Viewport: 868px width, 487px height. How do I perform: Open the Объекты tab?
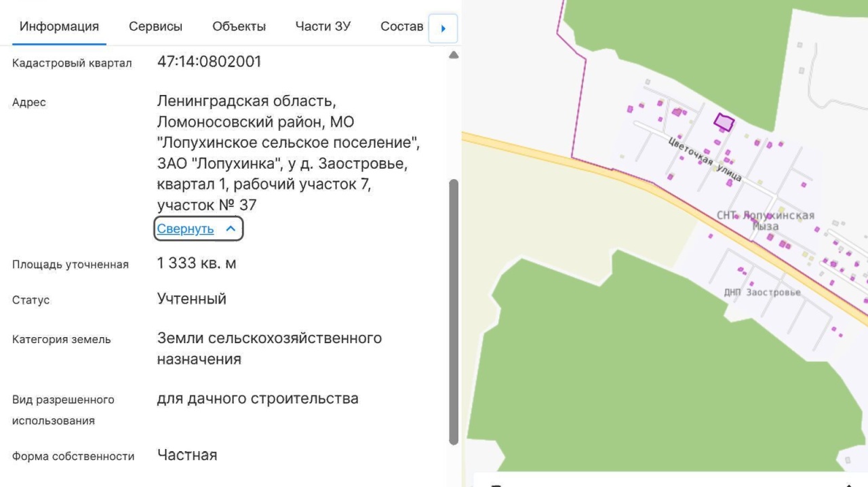pyautogui.click(x=239, y=27)
